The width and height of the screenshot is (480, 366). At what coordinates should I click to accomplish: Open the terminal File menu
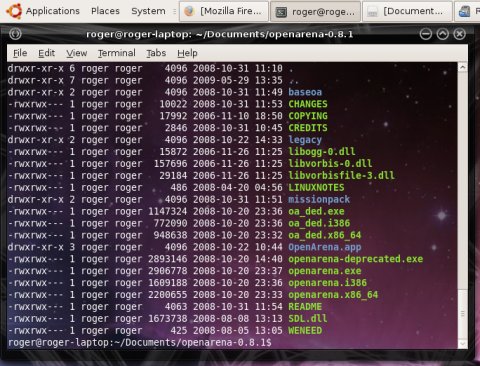[x=20, y=53]
